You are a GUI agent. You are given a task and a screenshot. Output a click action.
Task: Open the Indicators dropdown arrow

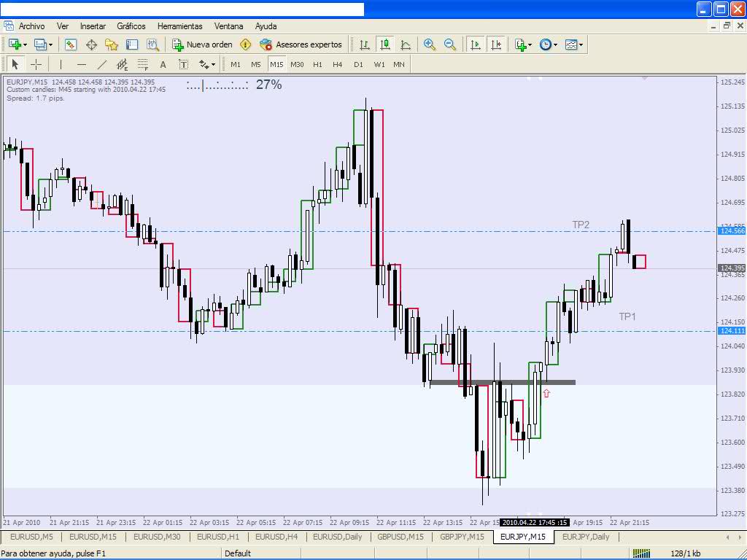tap(530, 44)
